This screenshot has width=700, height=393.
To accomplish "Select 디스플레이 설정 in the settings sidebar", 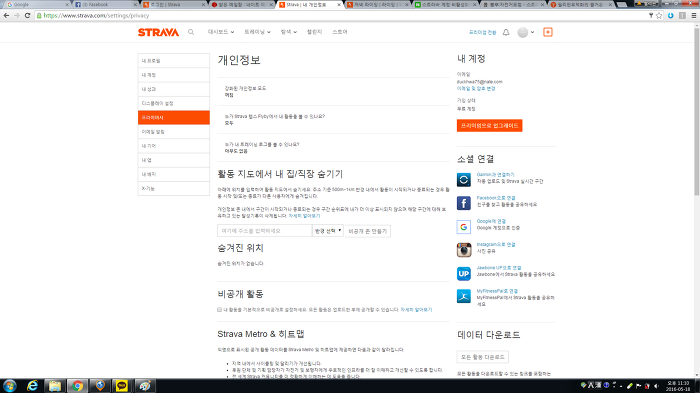I will (x=174, y=103).
